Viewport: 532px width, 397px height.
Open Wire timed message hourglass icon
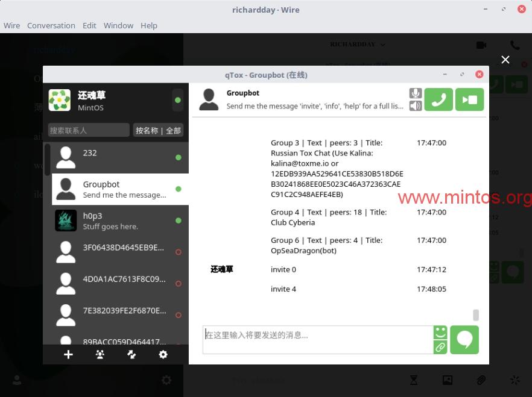tap(414, 380)
